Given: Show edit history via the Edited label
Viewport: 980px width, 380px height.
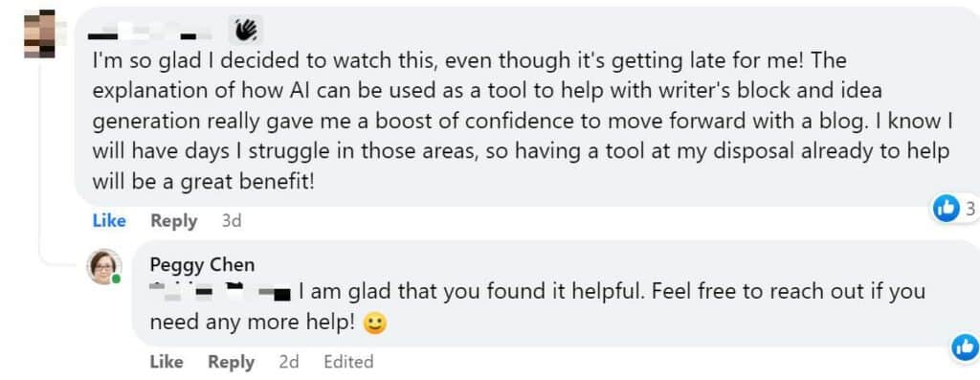Looking at the screenshot, I should click(348, 362).
